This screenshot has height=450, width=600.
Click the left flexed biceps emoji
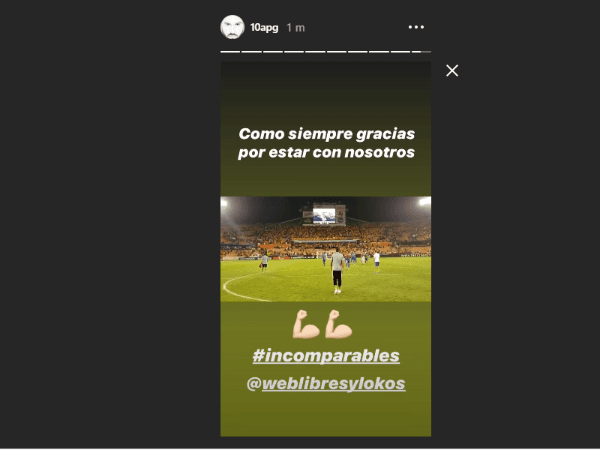click(306, 324)
